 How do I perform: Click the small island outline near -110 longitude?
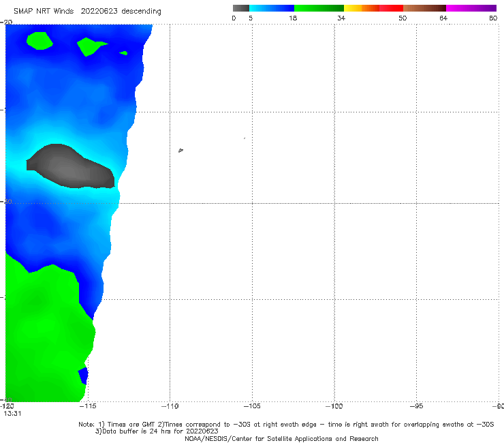point(180,150)
